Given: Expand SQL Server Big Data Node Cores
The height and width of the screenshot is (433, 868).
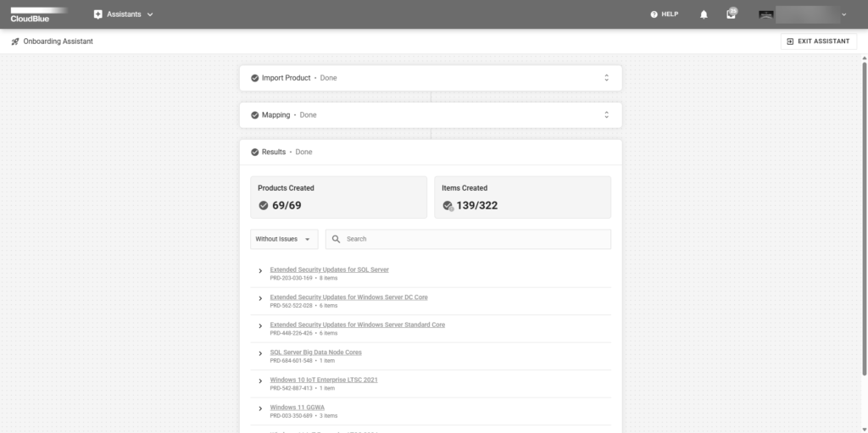Looking at the screenshot, I should click(260, 353).
